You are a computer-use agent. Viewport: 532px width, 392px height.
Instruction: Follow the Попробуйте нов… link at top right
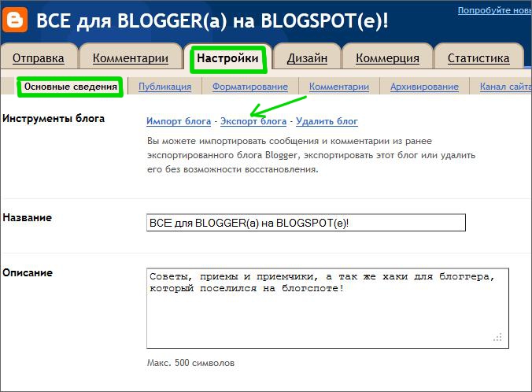(495, 10)
